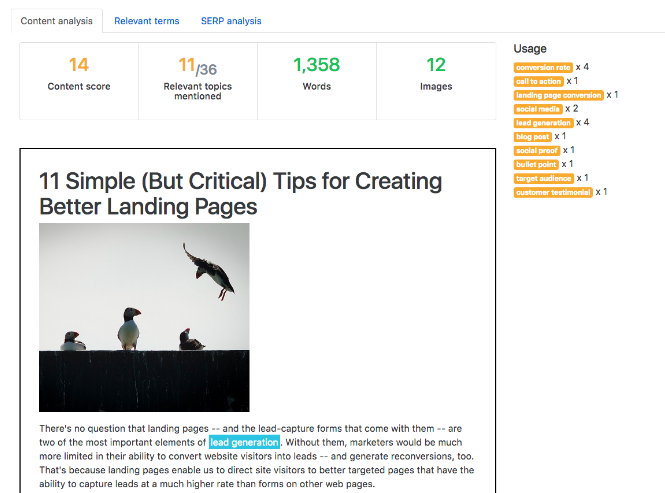
Task: Select the 'social proof' usage tag
Action: pos(536,151)
